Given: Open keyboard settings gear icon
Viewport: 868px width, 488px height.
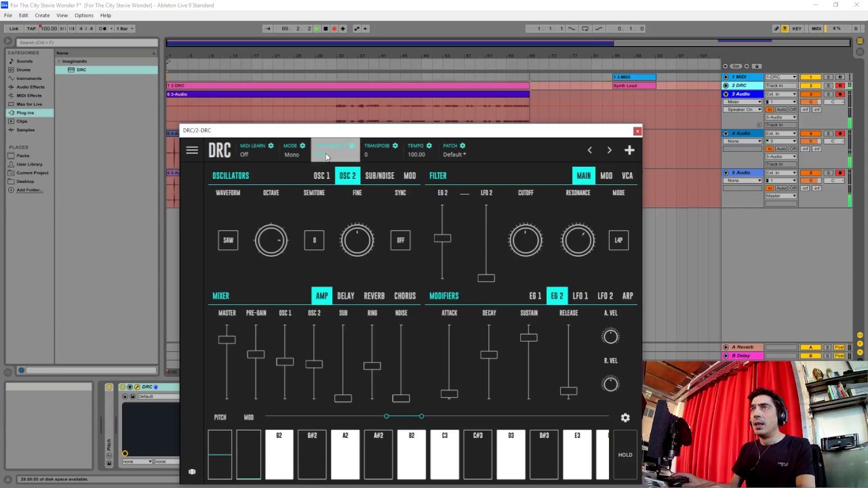Looking at the screenshot, I should click(x=625, y=418).
